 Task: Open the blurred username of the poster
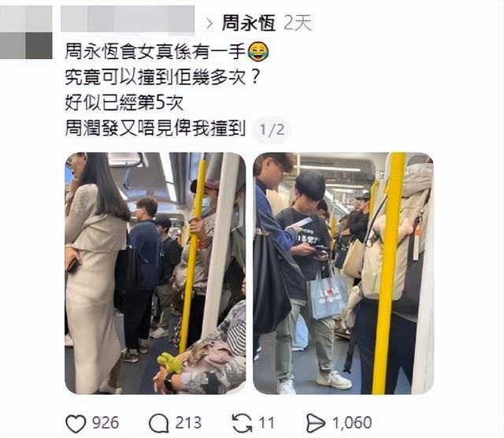click(128, 19)
